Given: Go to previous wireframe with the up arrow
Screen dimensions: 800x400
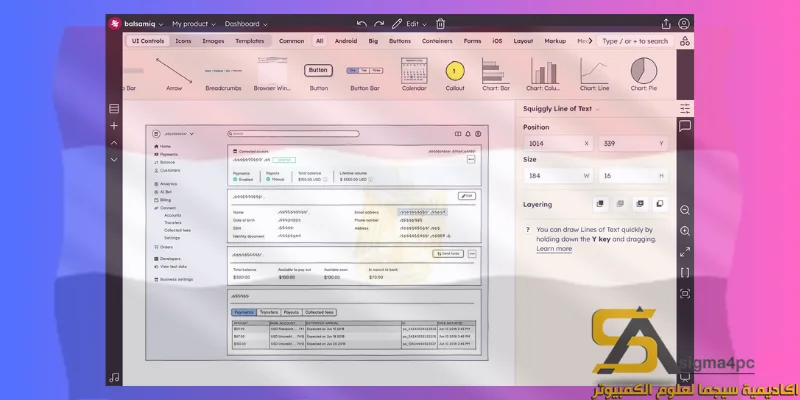Looking at the screenshot, I should tap(114, 143).
